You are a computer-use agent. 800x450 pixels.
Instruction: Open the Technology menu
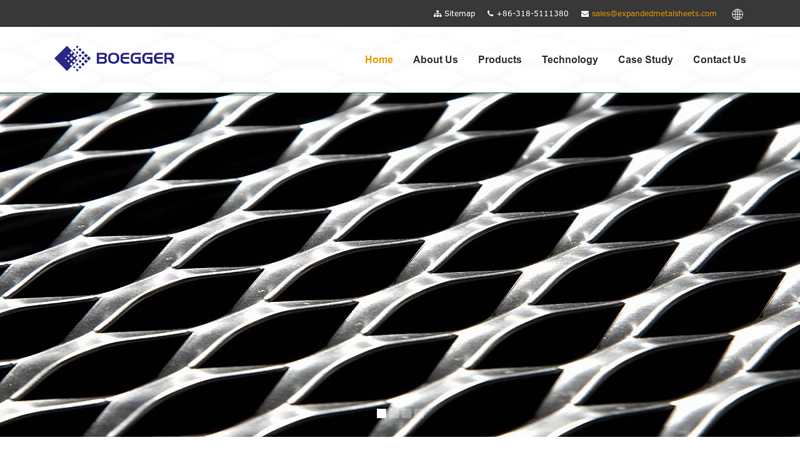click(x=569, y=60)
